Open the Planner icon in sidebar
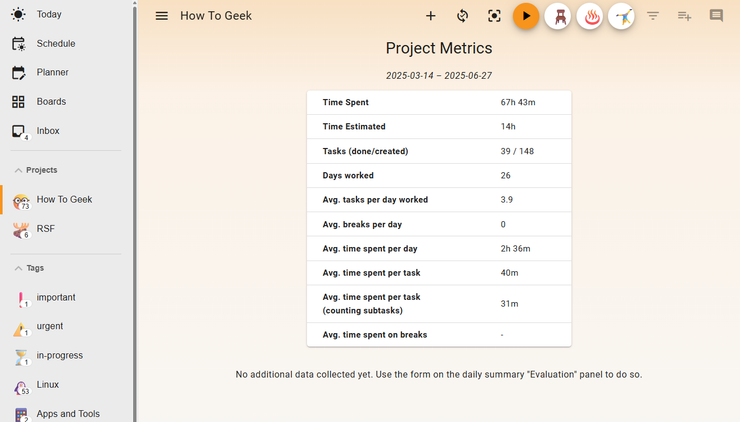 click(18, 73)
